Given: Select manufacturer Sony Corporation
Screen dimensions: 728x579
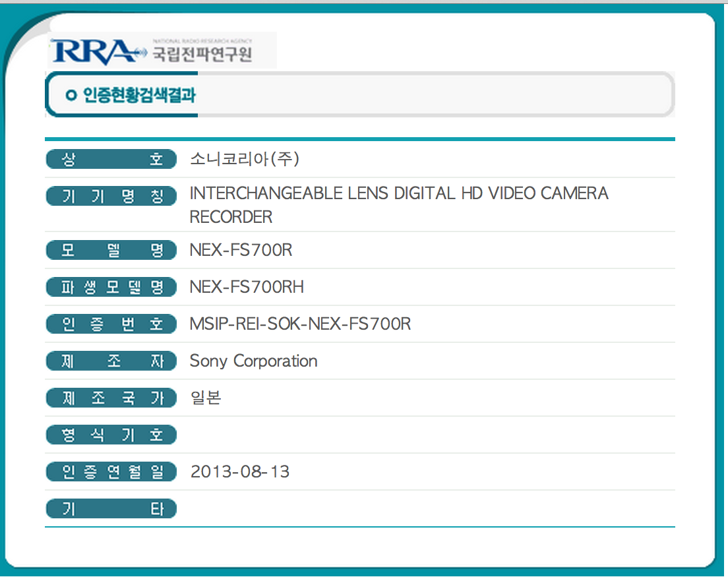Looking at the screenshot, I should pos(253,361).
